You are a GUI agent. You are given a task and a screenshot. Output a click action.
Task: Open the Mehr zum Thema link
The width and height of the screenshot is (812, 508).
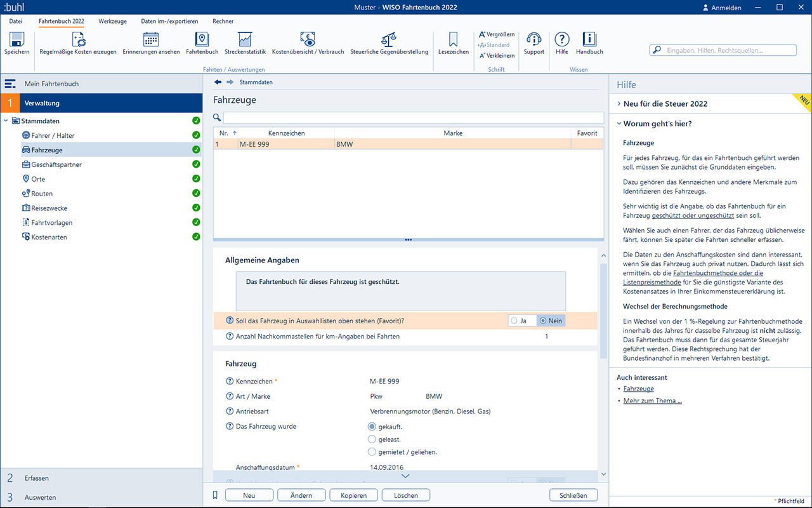[653, 401]
